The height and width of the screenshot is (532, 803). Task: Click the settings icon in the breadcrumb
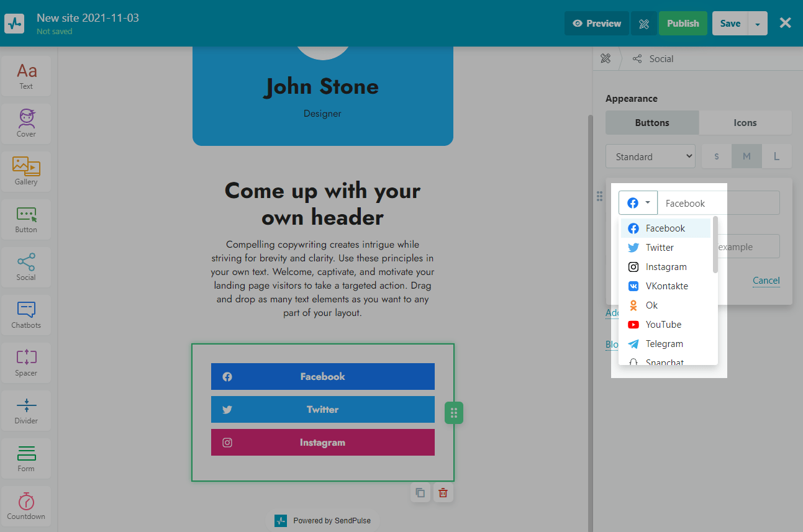pos(606,59)
